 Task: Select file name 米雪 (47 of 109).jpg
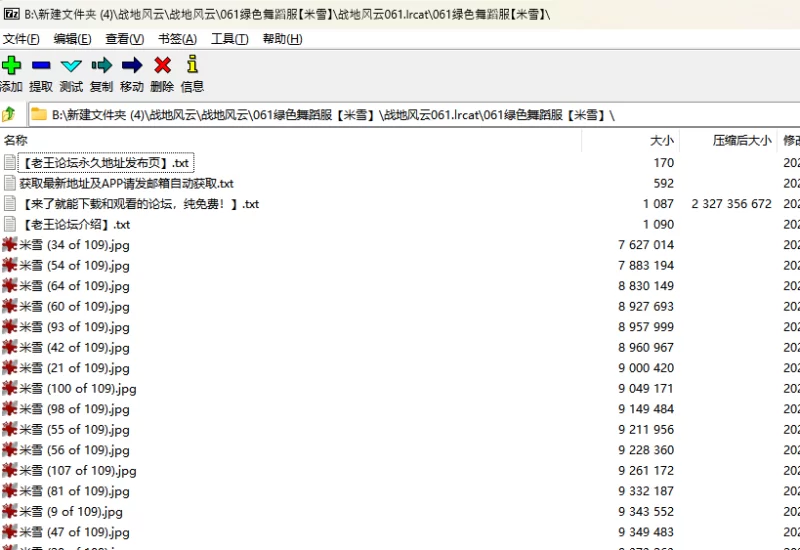[x=74, y=532]
